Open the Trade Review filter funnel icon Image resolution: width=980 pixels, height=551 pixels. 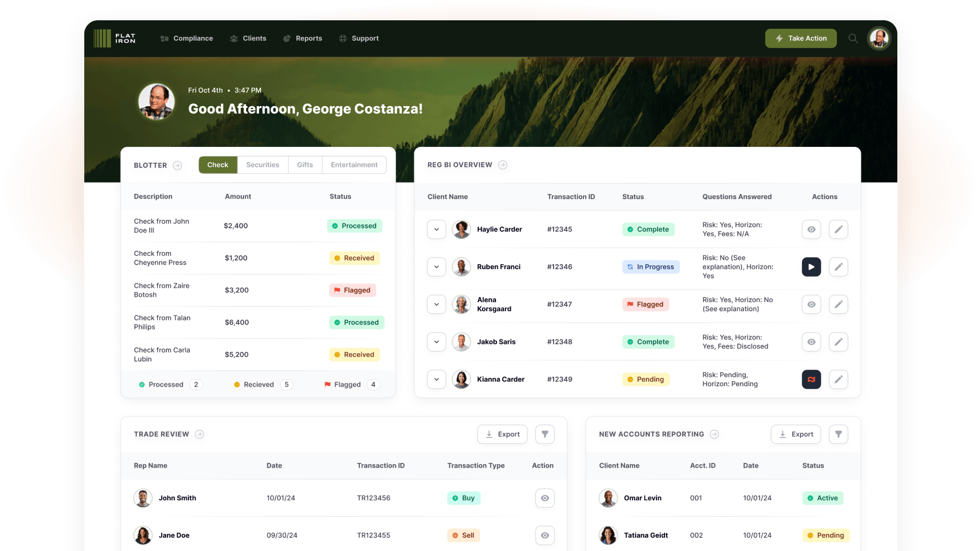544,435
